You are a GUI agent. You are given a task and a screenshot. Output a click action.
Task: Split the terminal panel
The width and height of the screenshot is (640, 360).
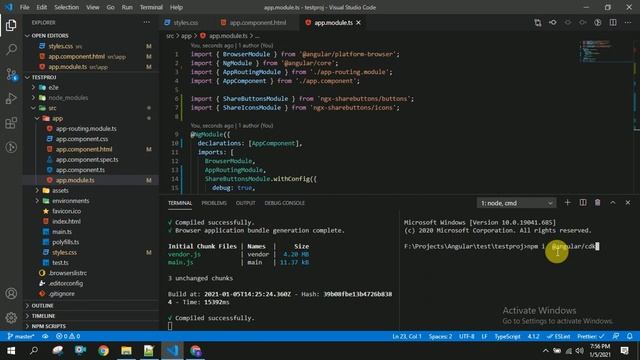click(583, 202)
